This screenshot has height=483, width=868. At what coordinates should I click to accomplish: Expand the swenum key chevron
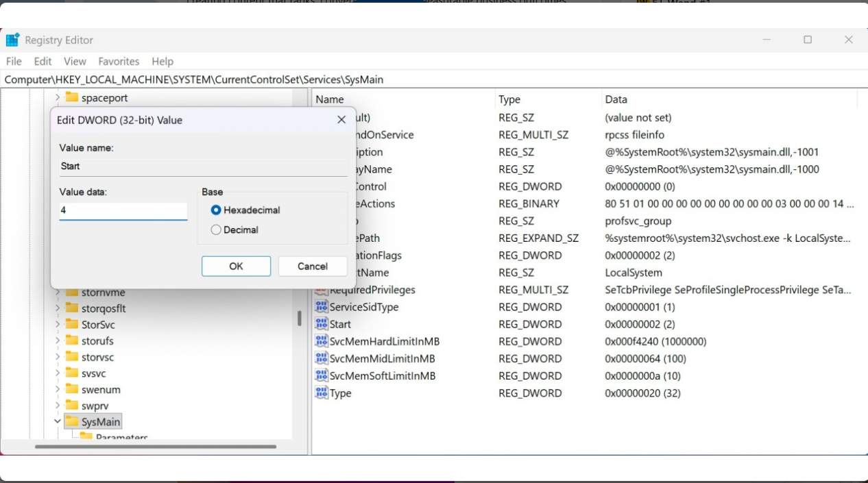(58, 390)
